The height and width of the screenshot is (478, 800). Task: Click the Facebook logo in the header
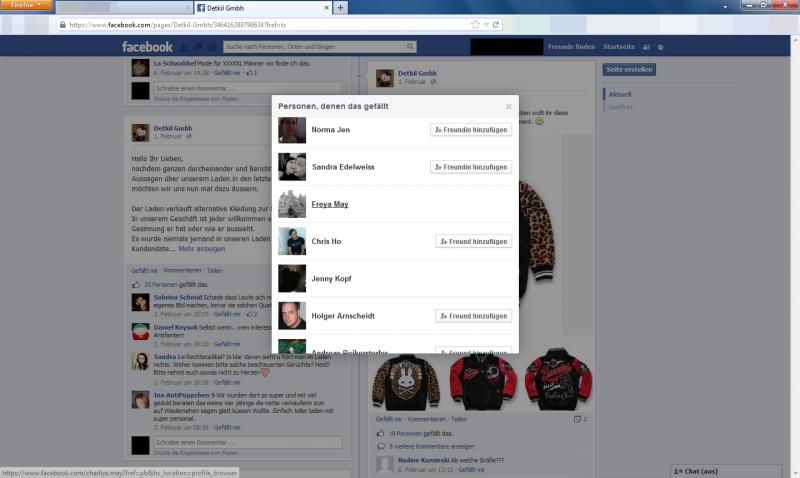point(147,47)
